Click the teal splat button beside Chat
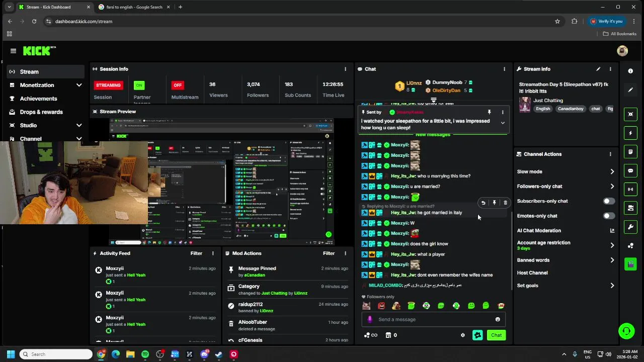 pyautogui.click(x=477, y=335)
